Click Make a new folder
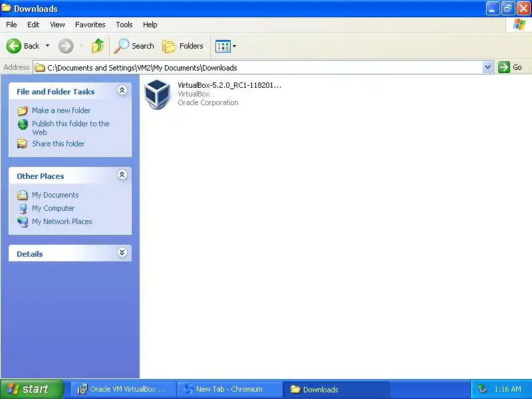532x399 pixels. click(61, 110)
